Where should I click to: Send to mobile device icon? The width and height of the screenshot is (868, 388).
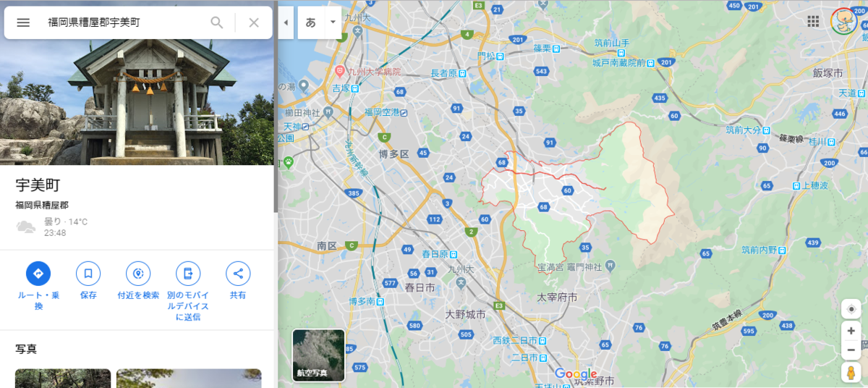coord(188,274)
